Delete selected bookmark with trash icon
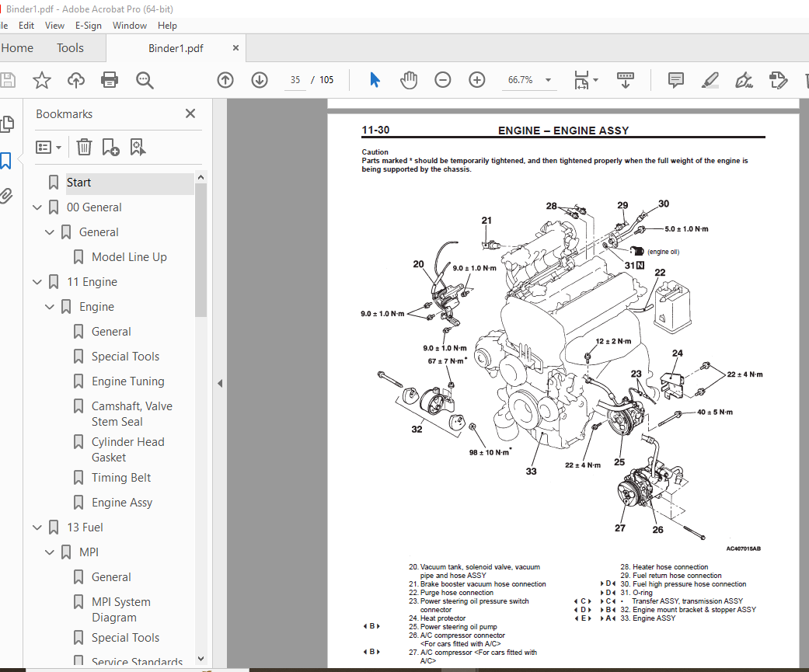This screenshot has height=672, width=809. pyautogui.click(x=84, y=147)
